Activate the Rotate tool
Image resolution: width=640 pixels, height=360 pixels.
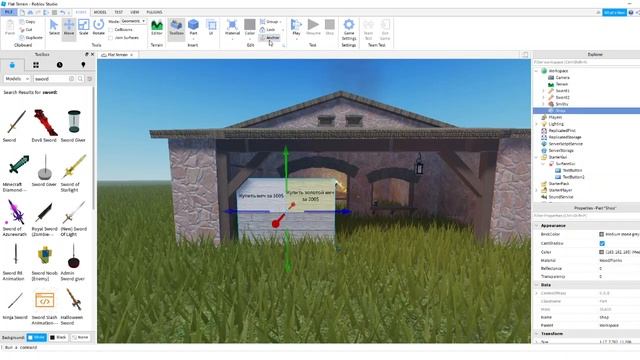click(x=98, y=27)
